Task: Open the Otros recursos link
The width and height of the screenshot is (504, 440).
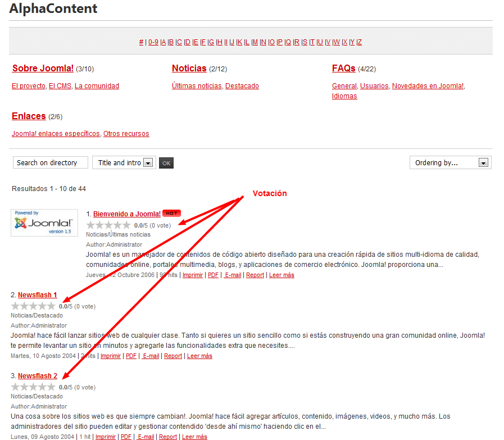Action: point(126,133)
